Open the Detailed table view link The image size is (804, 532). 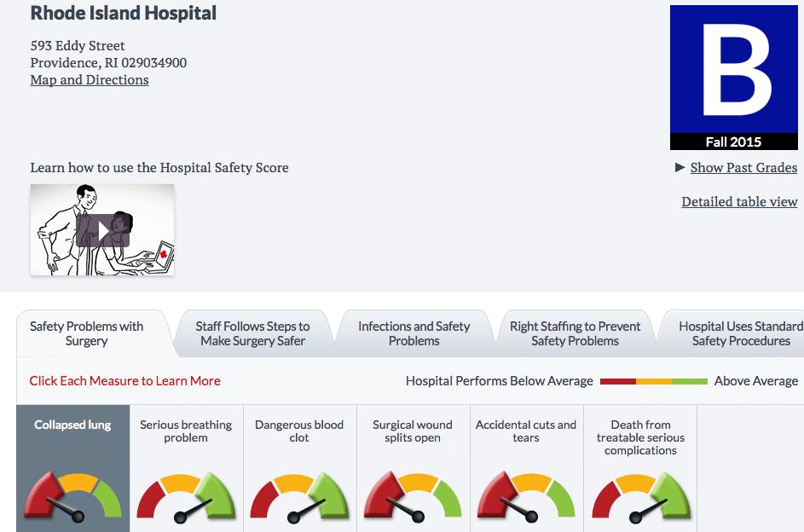(739, 202)
